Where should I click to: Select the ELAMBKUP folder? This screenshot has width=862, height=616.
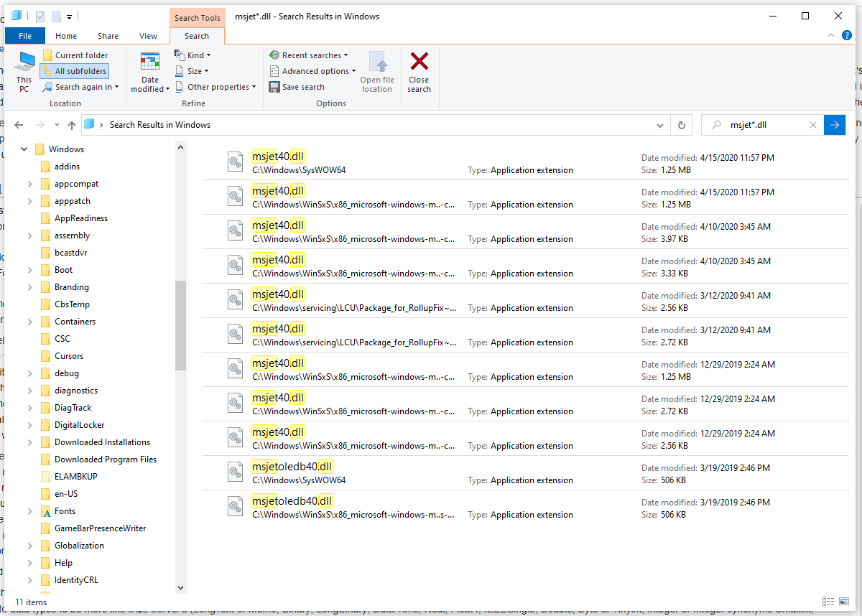[75, 477]
